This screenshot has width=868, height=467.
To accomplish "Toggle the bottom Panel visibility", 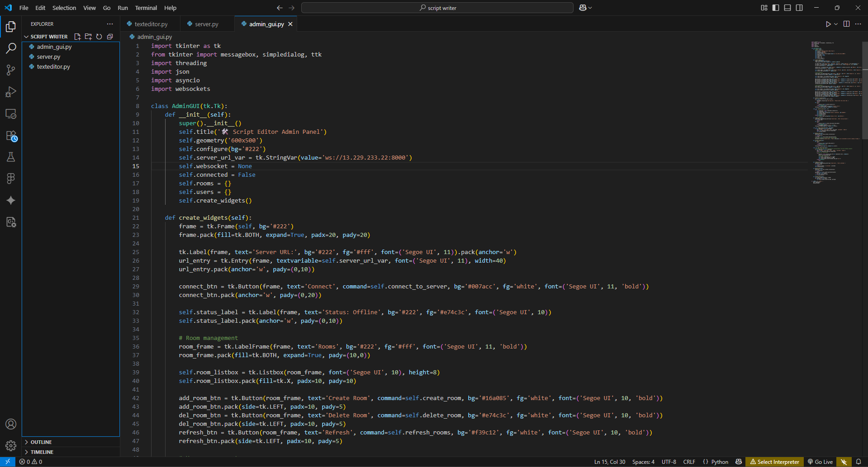I will [787, 8].
